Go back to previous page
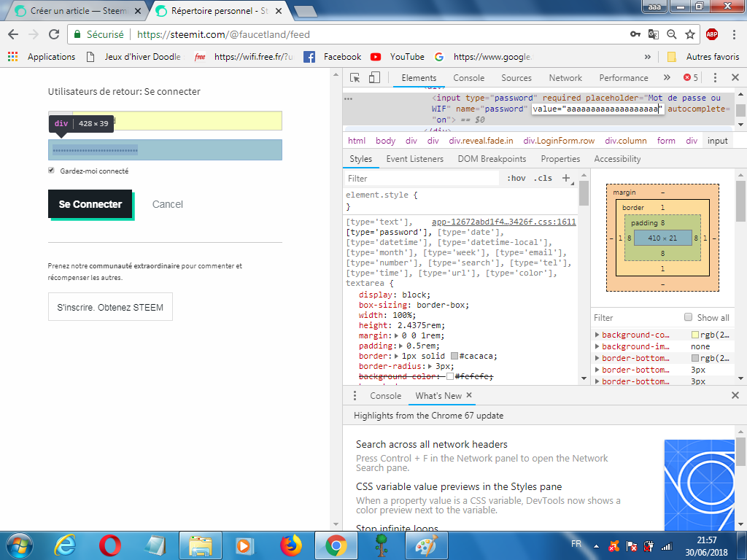This screenshot has height=560, width=747. (13, 34)
